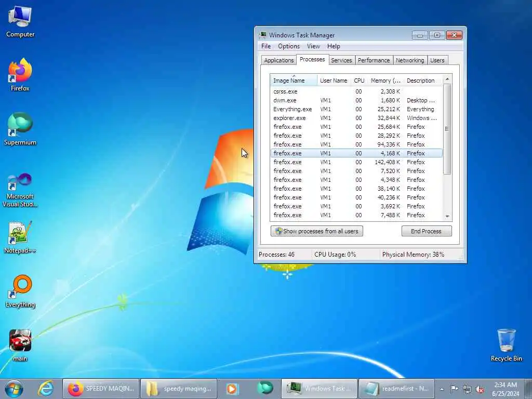The width and height of the screenshot is (532, 399).
Task: Open the Help menu
Action: [334, 46]
